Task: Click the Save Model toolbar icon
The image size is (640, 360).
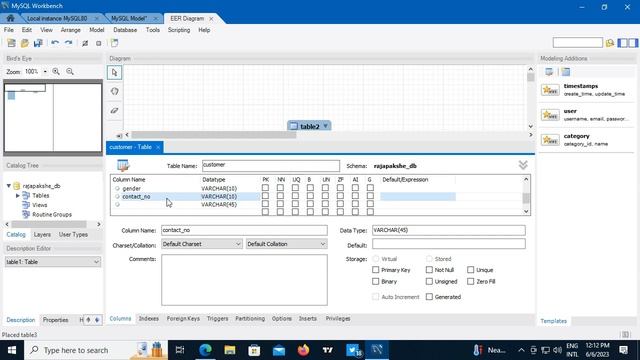Action: coord(38,43)
